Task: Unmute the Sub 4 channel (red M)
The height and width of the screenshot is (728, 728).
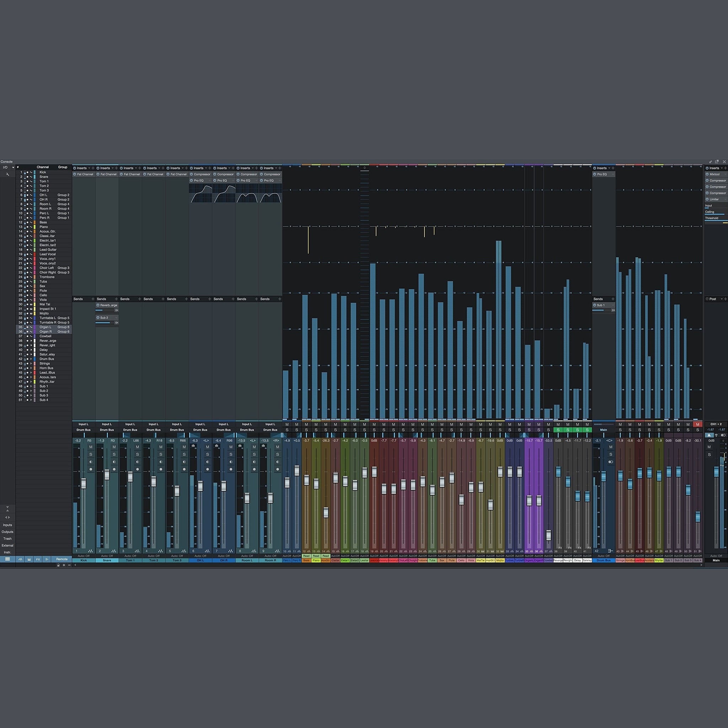Action: 697,424
